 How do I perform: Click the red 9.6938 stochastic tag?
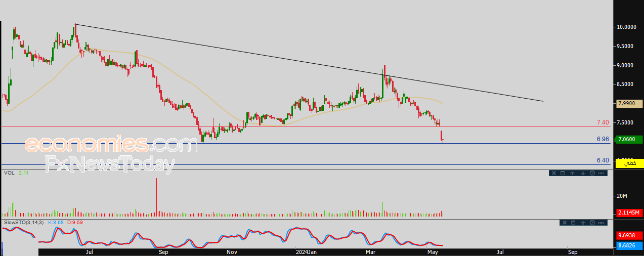[x=629, y=236]
